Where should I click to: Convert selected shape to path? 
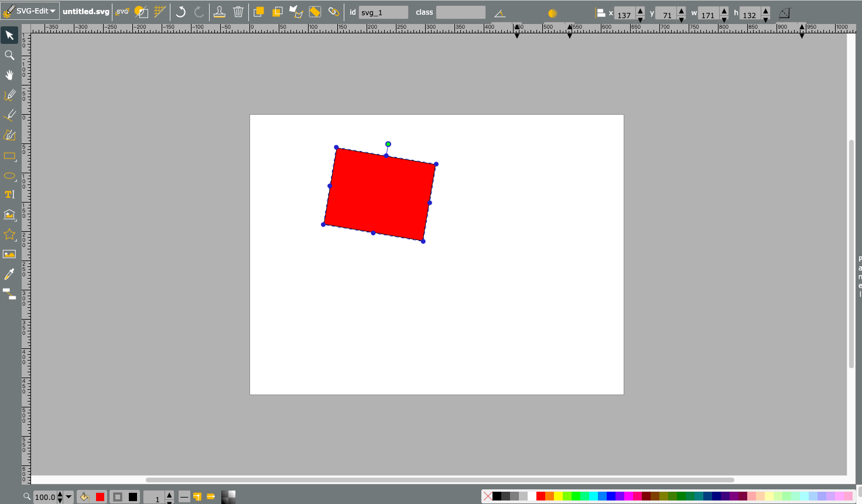click(296, 12)
